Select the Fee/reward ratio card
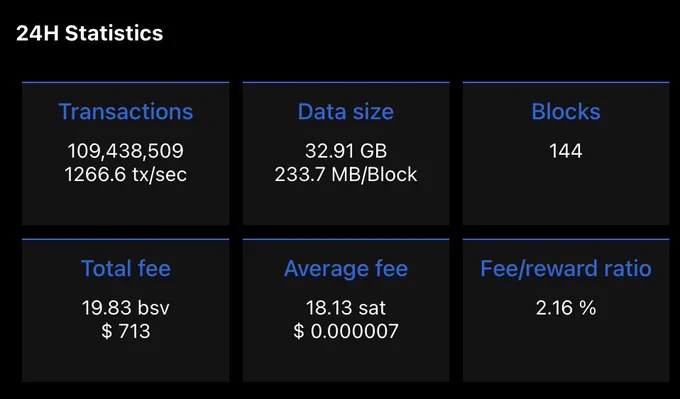 point(566,311)
